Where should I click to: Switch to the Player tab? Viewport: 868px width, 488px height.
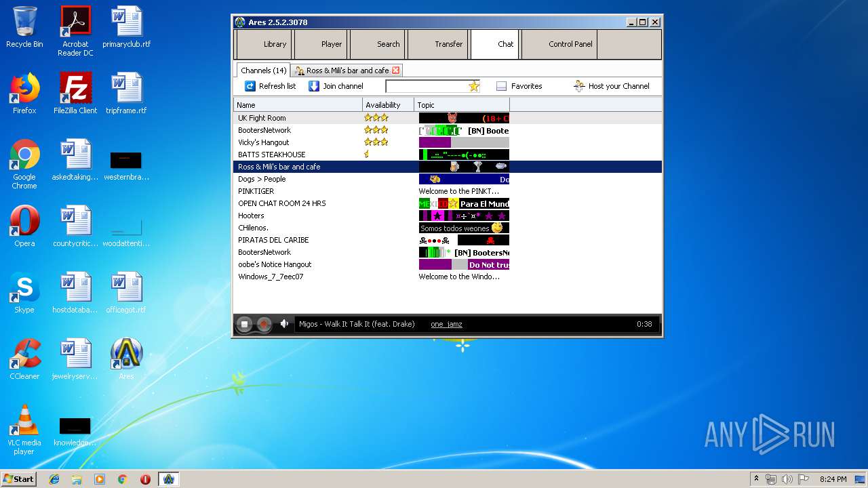[320, 44]
